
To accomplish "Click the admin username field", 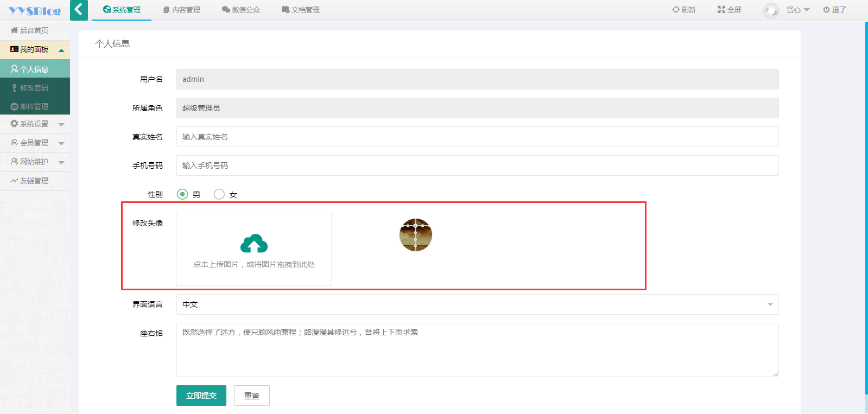I will coord(477,79).
